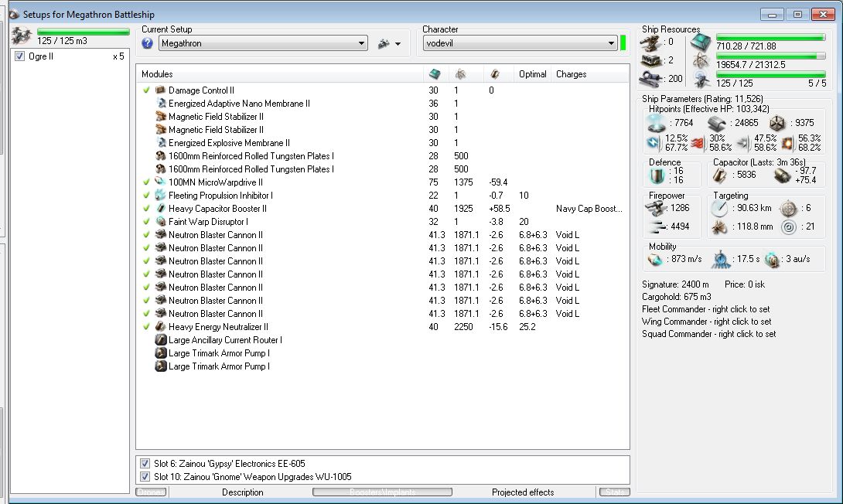This screenshot has width=843, height=504.
Task: Click the shield hitpoints icon showing 7764
Action: (x=657, y=123)
